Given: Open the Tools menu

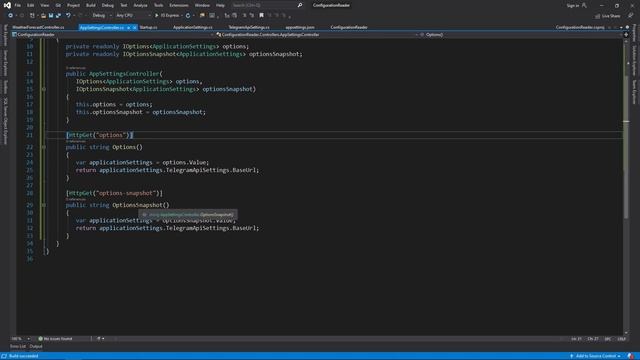Looking at the screenshot, I should coord(158,5).
